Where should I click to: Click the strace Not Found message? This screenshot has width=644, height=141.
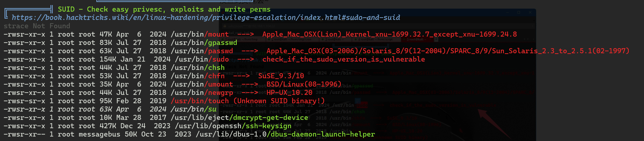click(x=37, y=26)
